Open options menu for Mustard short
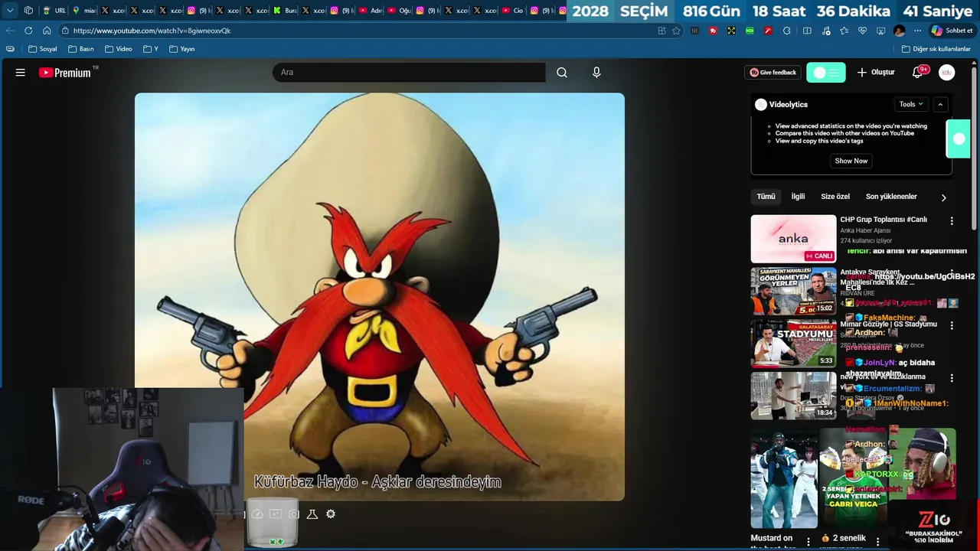This screenshot has height=551, width=980. tap(808, 542)
